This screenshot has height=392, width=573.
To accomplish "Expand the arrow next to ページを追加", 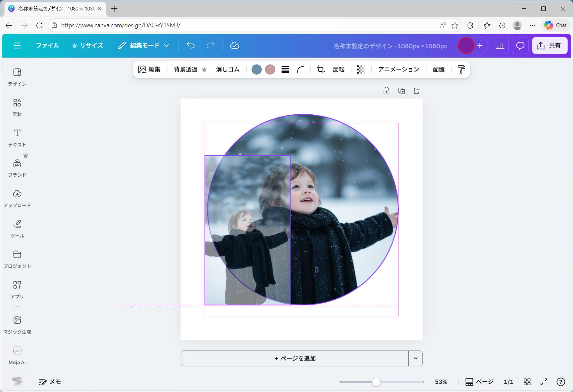I will [416, 358].
